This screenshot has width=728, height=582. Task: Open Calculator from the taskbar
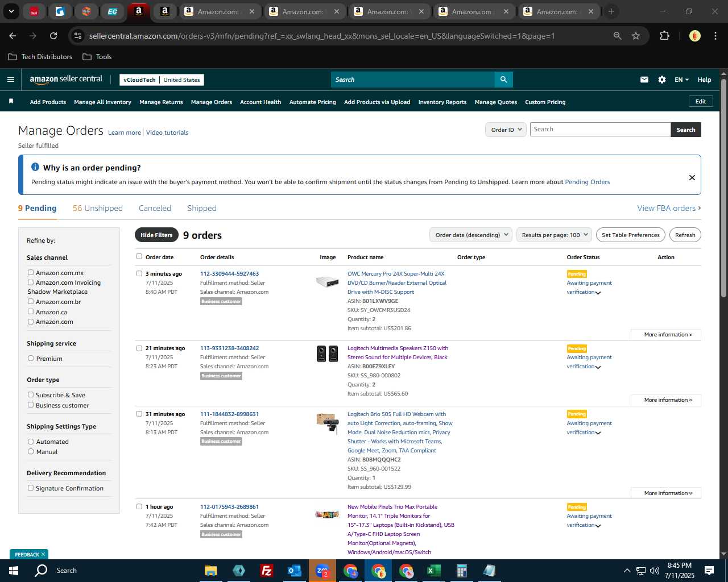click(461, 571)
